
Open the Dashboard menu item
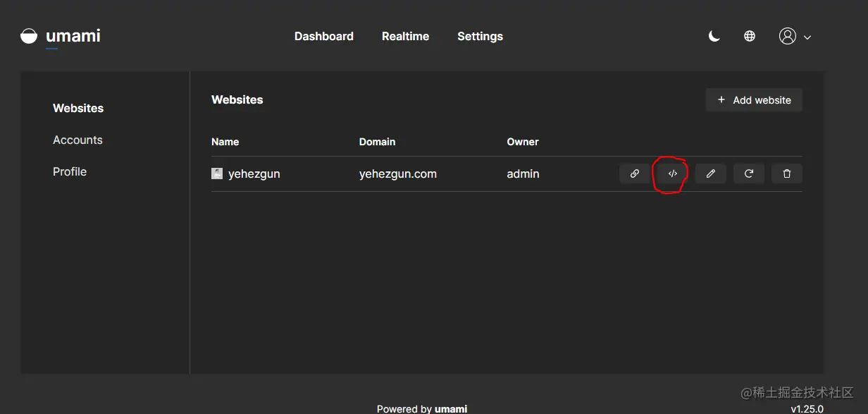click(x=324, y=36)
